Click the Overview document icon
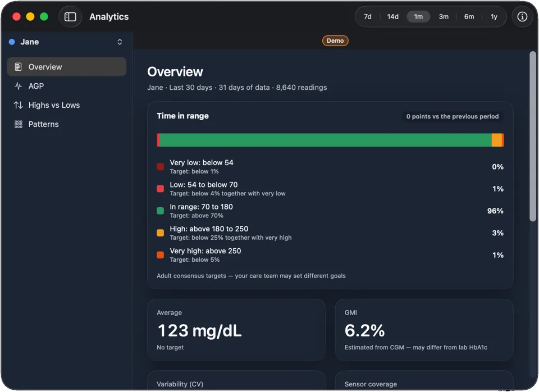Image resolution: width=539 pixels, height=392 pixels. [18, 67]
